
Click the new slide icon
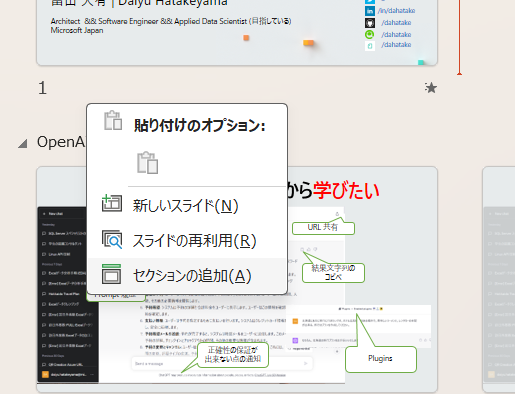pos(112,203)
